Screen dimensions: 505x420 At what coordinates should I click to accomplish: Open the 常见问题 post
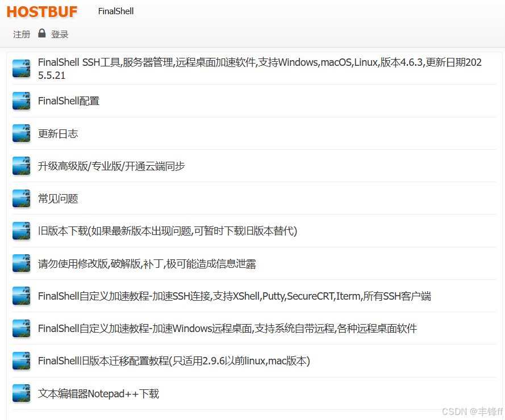point(58,198)
